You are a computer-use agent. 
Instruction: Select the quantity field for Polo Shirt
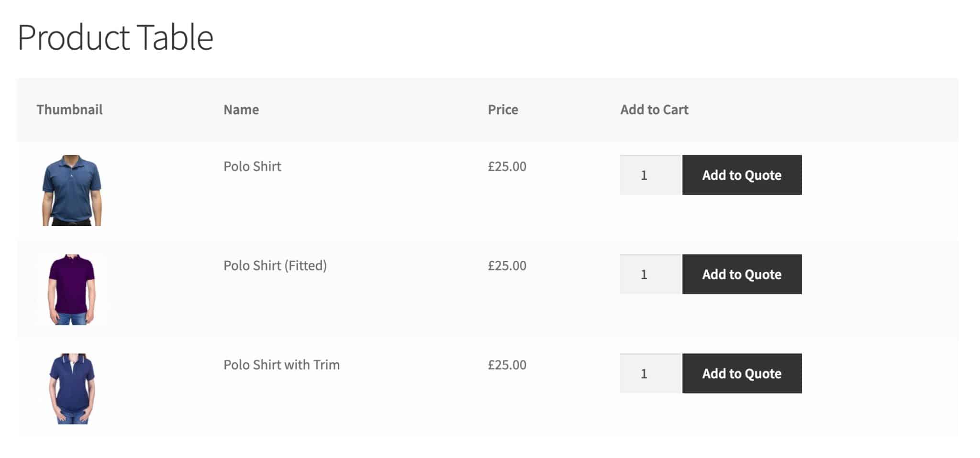coord(649,175)
